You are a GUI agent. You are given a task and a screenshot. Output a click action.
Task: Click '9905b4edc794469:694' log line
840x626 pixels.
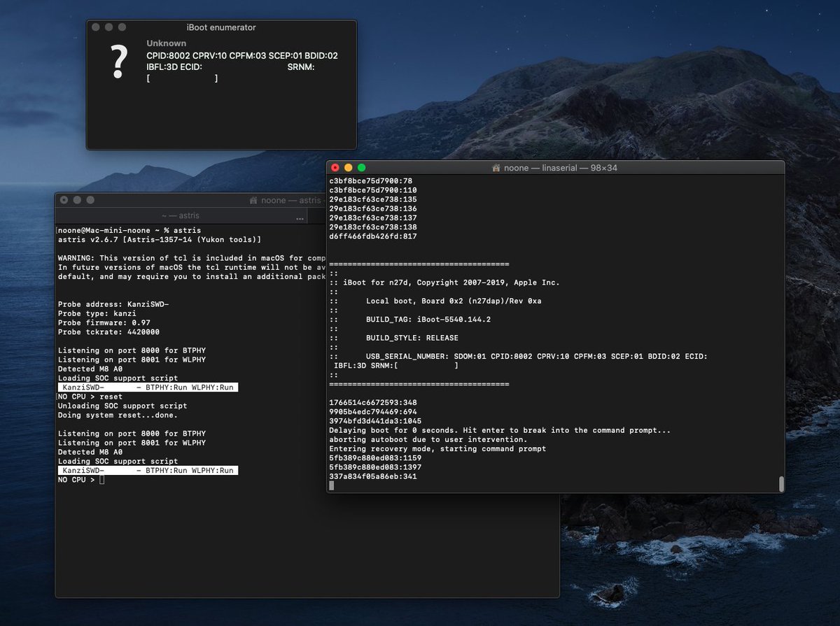pos(373,412)
